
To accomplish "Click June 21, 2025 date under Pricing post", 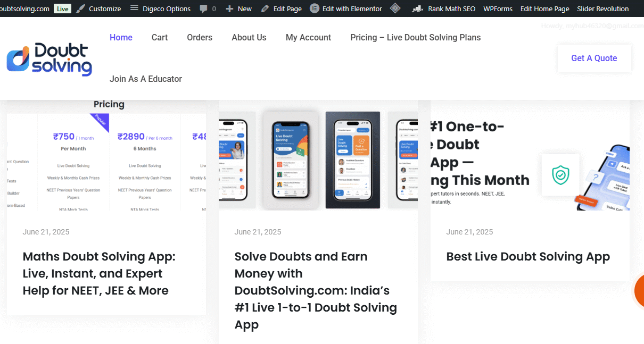I will pyautogui.click(x=46, y=232).
